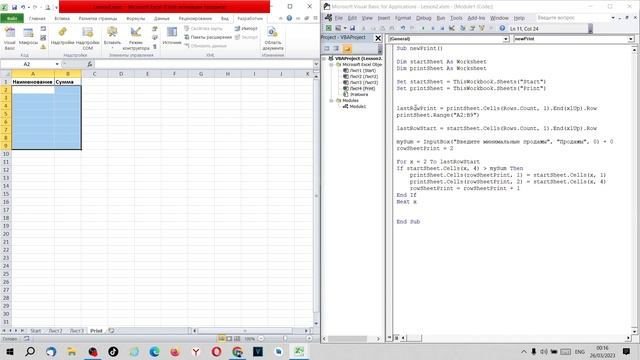Click View Microsoft Excel icon in VBA toolbar
The image size is (640, 360).
click(x=328, y=28)
